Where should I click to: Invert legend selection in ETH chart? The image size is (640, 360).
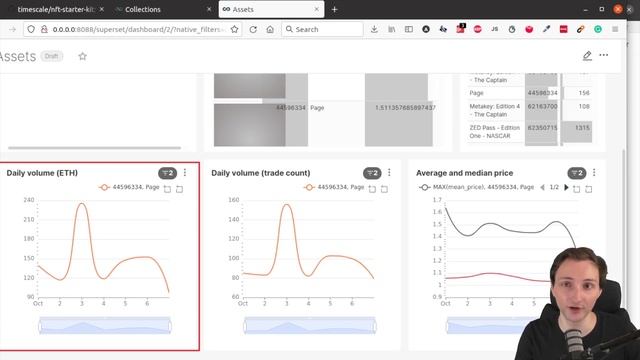point(180,189)
